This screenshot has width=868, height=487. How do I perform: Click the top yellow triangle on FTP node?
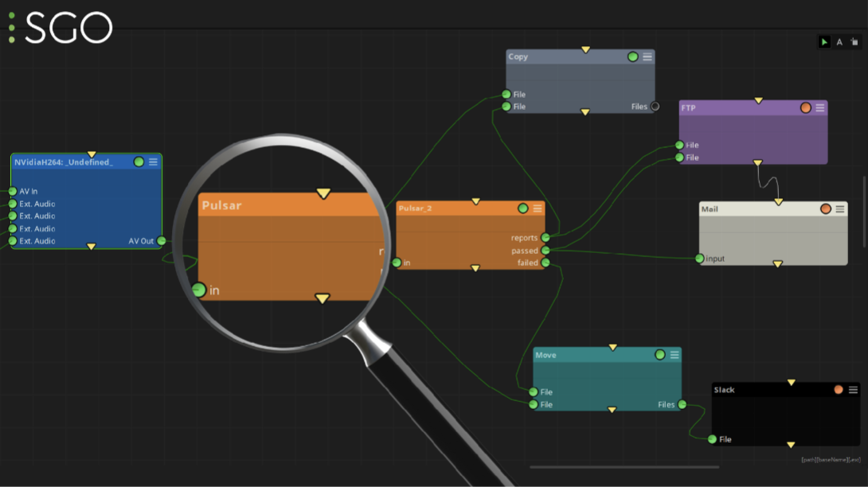point(758,101)
